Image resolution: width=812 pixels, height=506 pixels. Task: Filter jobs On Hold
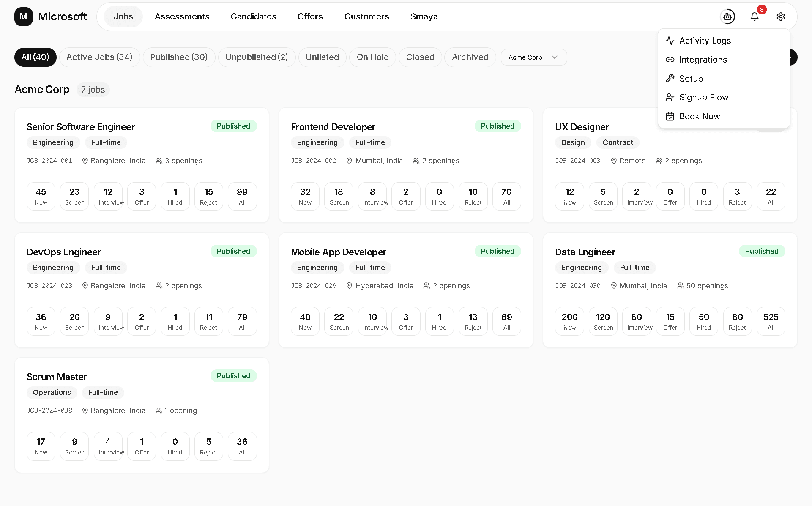pyautogui.click(x=372, y=57)
